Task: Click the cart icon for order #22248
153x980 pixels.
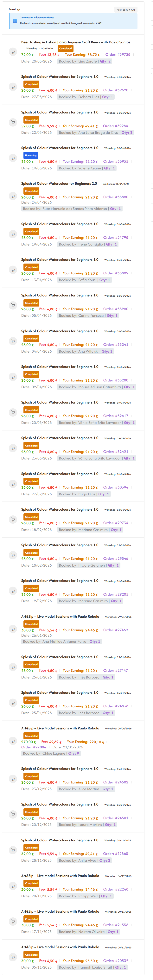Action: (13, 886)
